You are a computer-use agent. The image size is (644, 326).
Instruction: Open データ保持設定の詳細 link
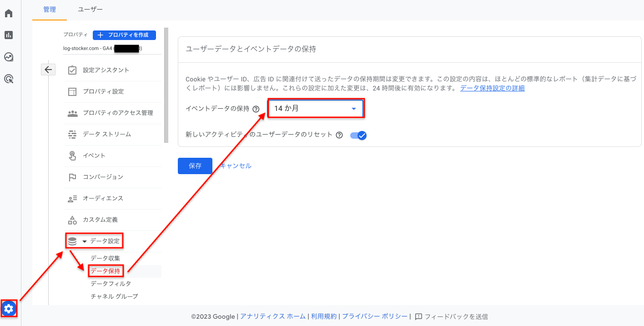pos(492,88)
